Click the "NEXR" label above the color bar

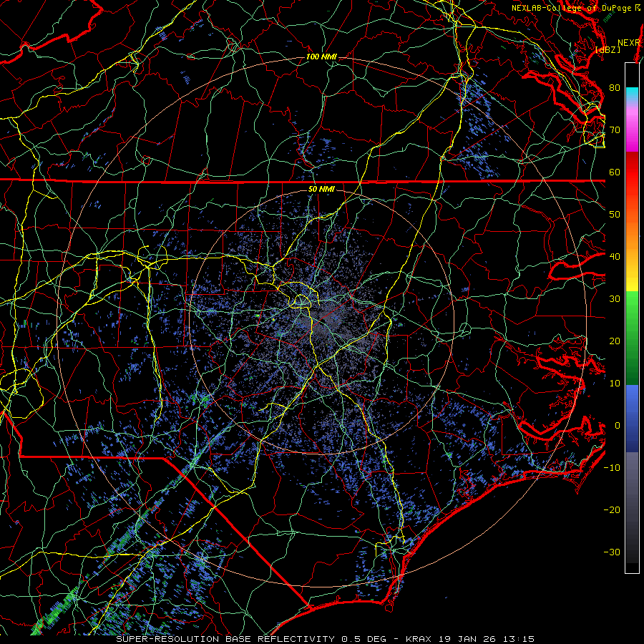coord(628,43)
